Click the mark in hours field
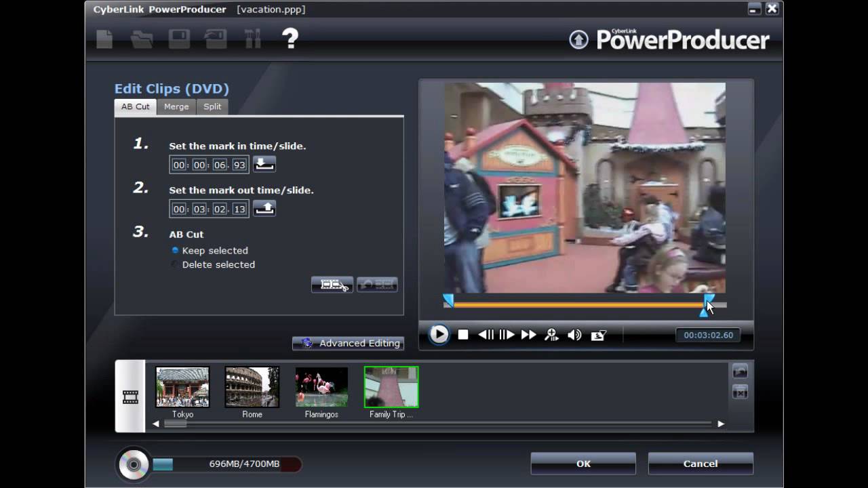Image resolution: width=868 pixels, height=488 pixels. 179,165
